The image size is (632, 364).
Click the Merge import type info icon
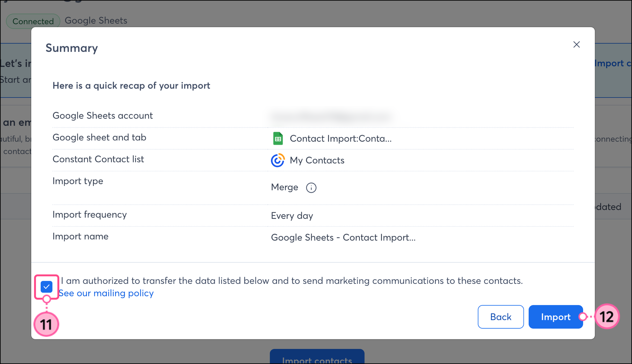point(311,188)
